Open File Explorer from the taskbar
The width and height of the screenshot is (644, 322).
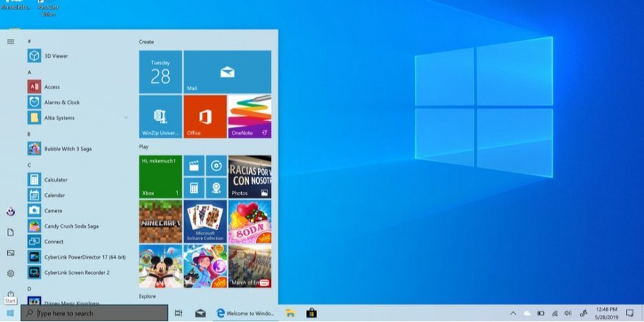click(x=291, y=313)
